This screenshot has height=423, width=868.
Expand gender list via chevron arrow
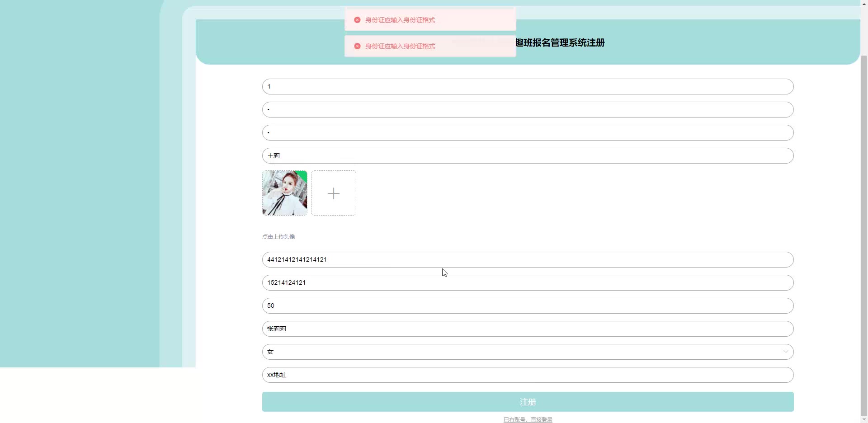pos(786,352)
